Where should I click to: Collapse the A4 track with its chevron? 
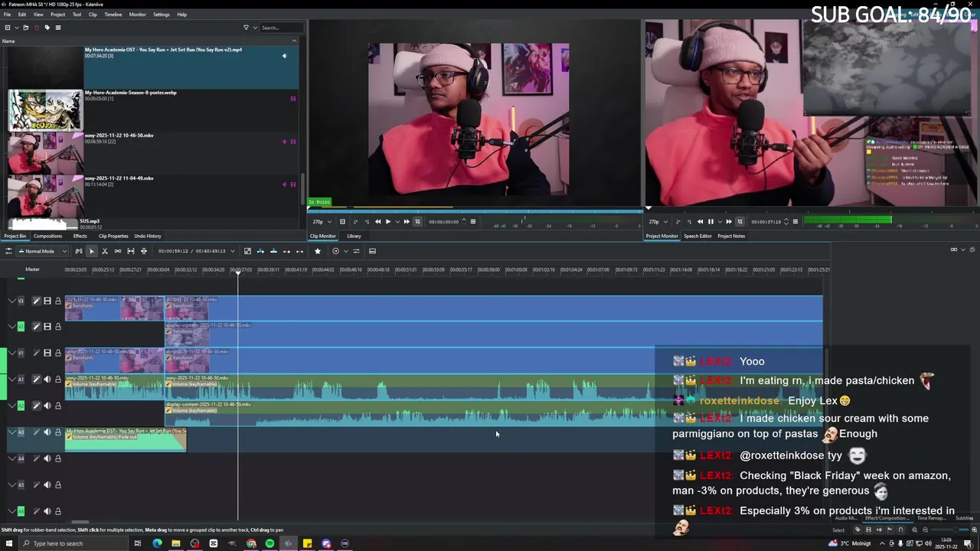pos(12,458)
